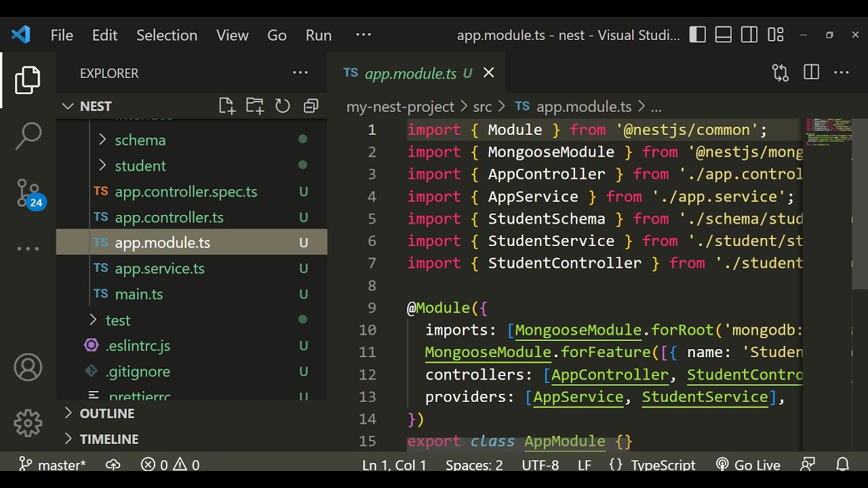Toggle the bottom panel layout button

tap(724, 35)
